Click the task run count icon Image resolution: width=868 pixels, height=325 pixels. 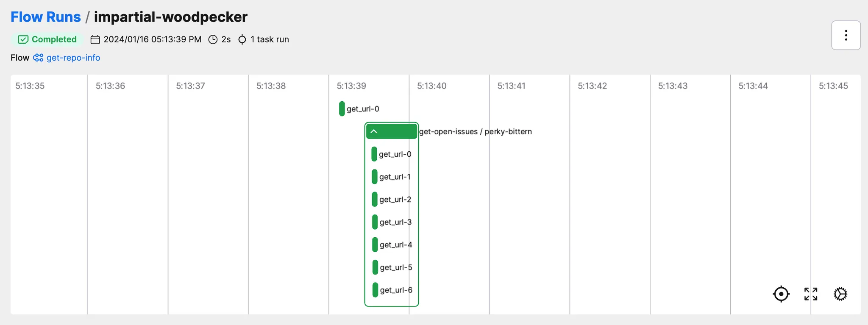[x=242, y=39]
